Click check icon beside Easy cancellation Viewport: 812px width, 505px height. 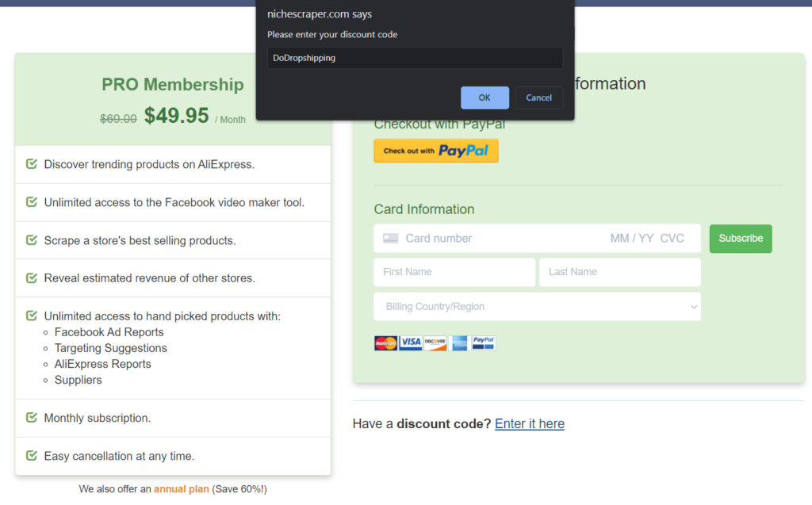[32, 455]
